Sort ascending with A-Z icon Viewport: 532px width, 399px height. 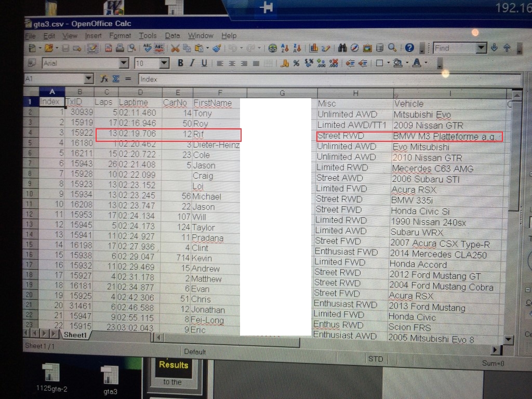tap(285, 48)
